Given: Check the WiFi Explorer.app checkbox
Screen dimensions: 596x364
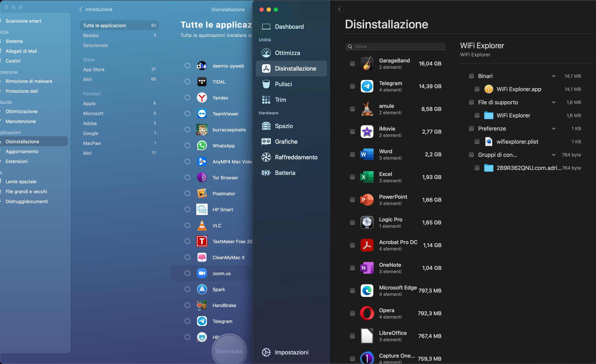Looking at the screenshot, I should (477, 89).
